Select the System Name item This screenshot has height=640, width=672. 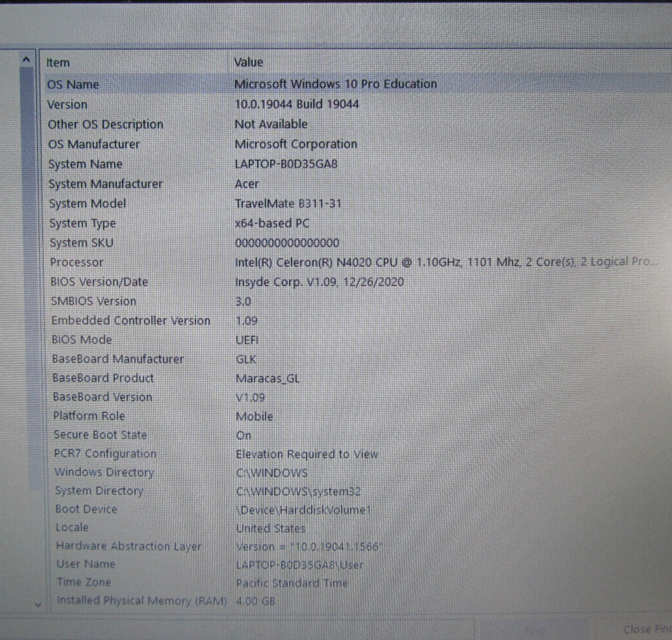(85, 164)
